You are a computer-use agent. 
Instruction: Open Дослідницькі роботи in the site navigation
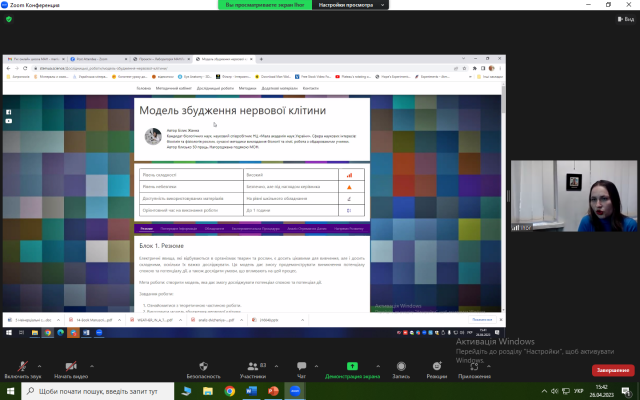click(x=215, y=88)
